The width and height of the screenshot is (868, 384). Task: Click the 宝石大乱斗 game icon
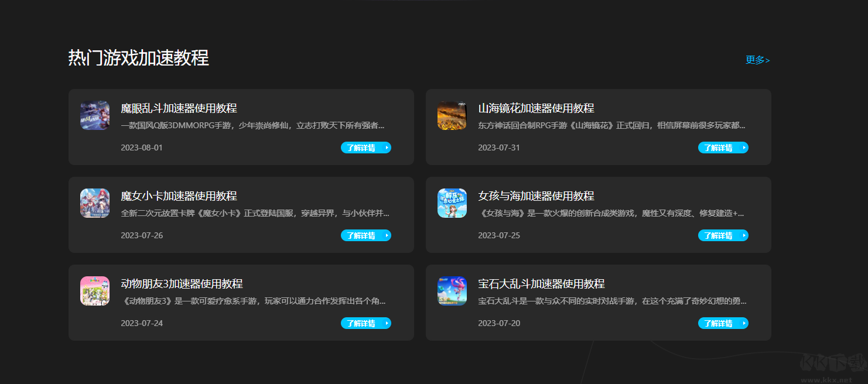[x=452, y=291]
